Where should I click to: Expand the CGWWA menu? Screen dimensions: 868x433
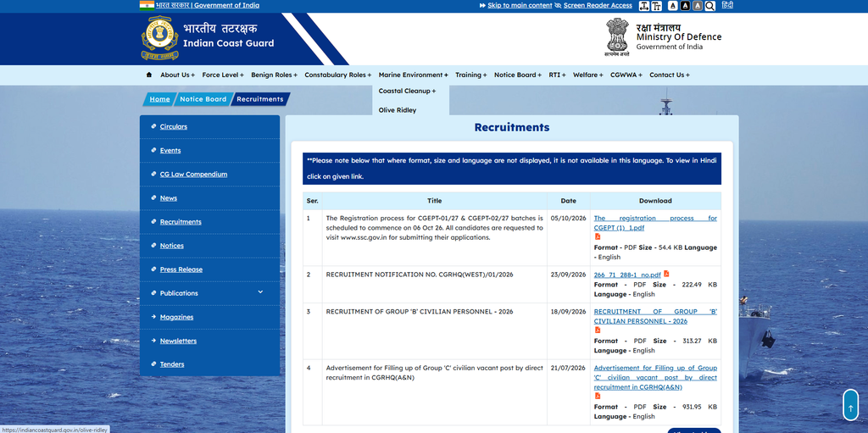[626, 75]
